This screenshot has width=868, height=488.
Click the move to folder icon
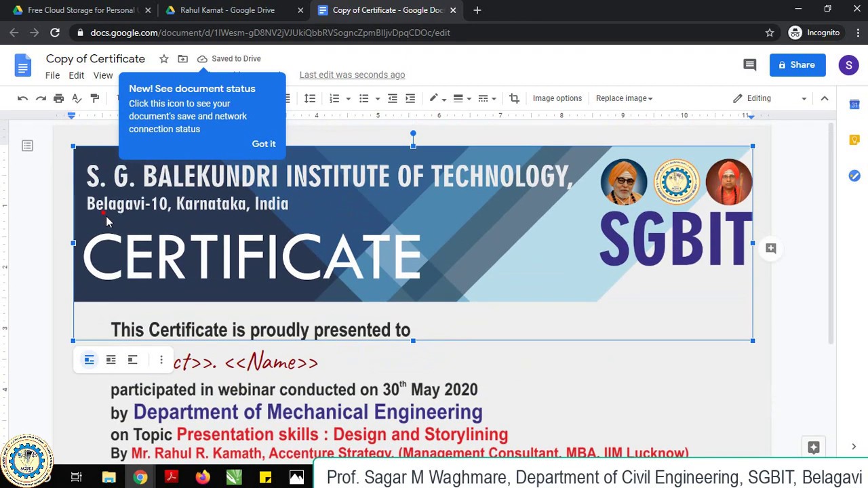click(183, 59)
